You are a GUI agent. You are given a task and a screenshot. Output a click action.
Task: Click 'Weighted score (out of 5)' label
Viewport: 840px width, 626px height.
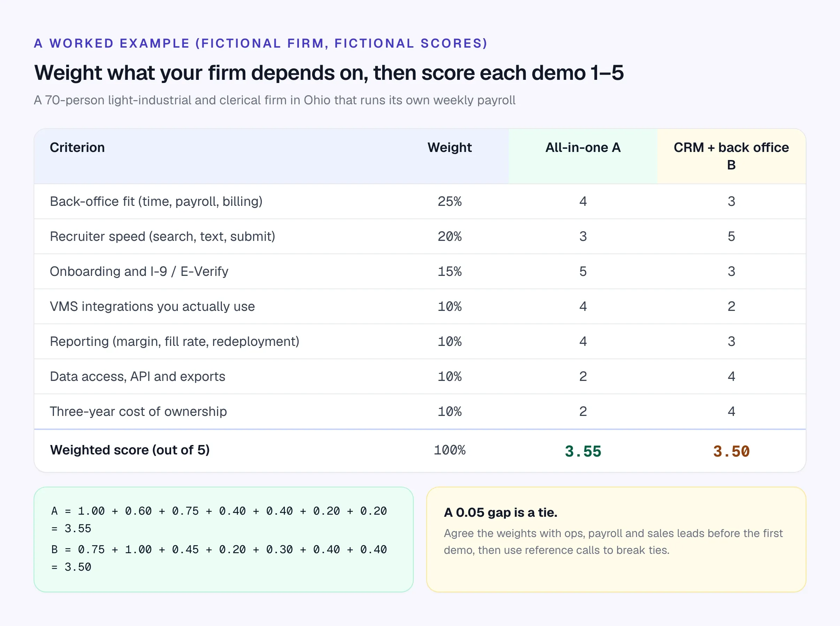(x=129, y=450)
